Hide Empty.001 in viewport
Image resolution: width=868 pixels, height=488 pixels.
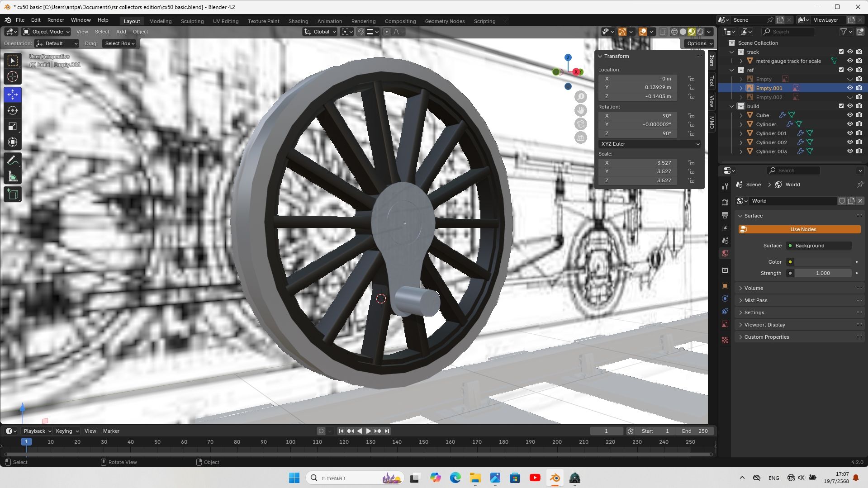point(850,88)
